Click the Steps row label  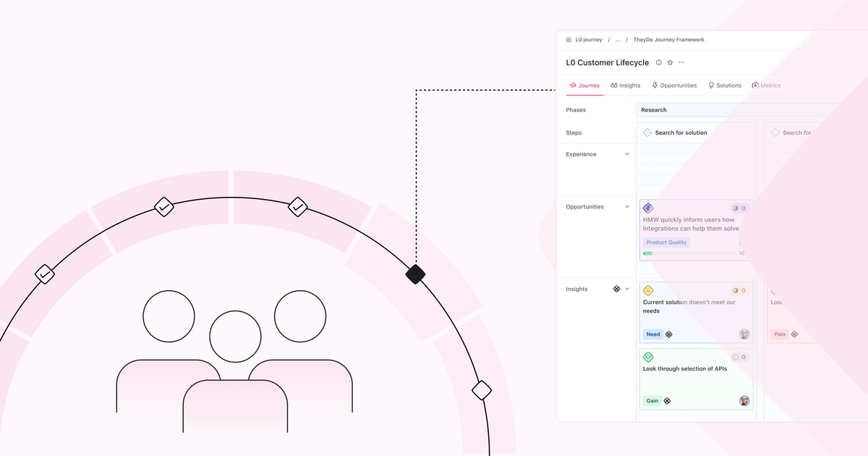(x=574, y=132)
